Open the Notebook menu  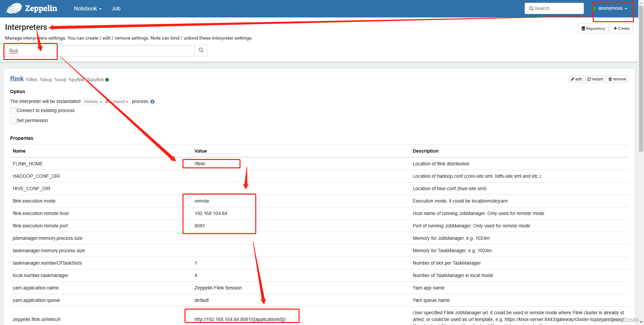[88, 8]
